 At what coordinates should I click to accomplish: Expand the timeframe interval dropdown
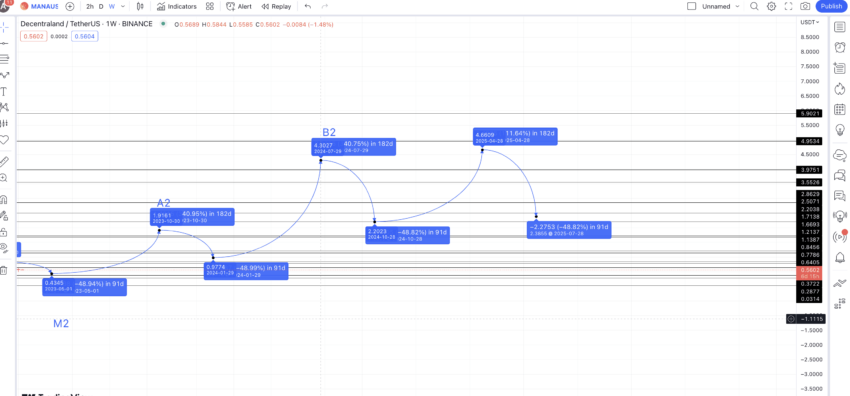[123, 7]
